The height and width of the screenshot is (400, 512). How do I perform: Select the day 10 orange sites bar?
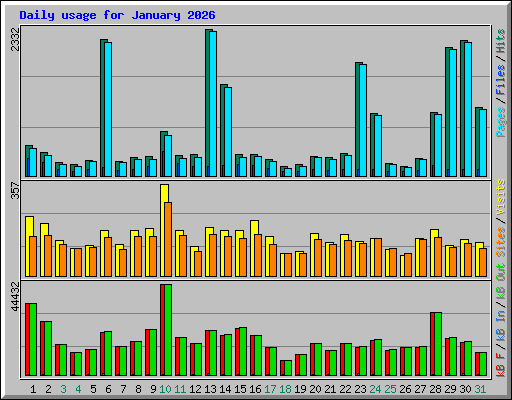168,239
